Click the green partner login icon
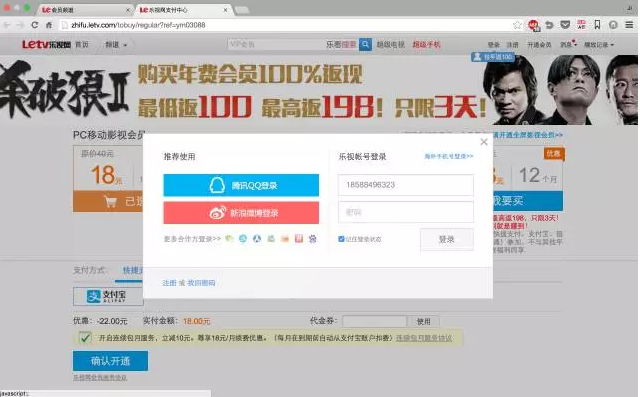Viewport: 640px width, 397px height. [229, 239]
